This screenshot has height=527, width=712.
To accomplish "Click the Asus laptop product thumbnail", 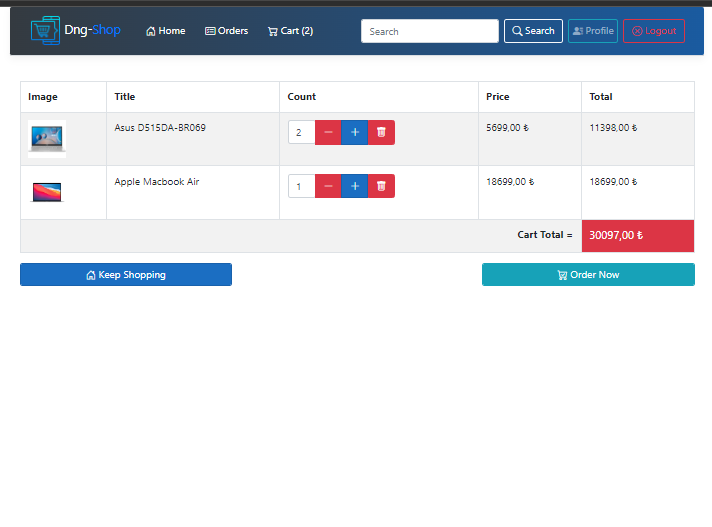I will [47, 139].
